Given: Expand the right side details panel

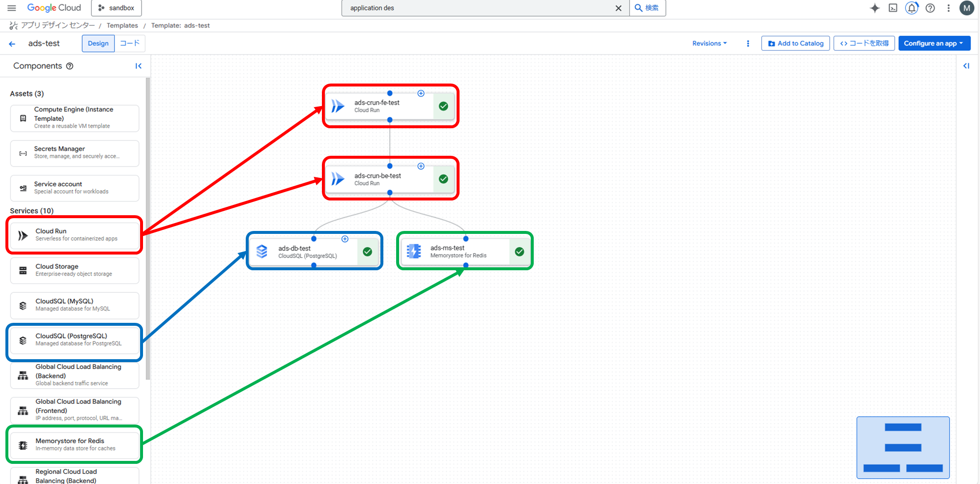Looking at the screenshot, I should (x=966, y=66).
